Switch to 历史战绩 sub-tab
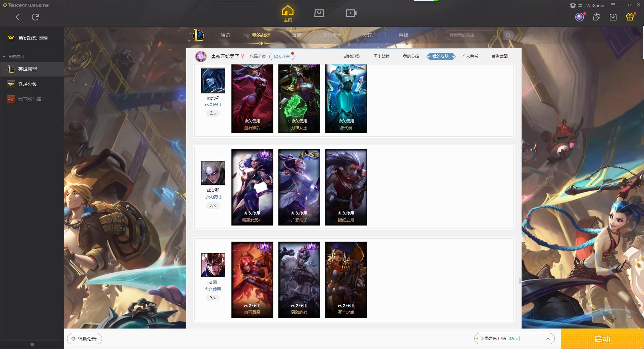The height and width of the screenshot is (349, 644). (381, 56)
